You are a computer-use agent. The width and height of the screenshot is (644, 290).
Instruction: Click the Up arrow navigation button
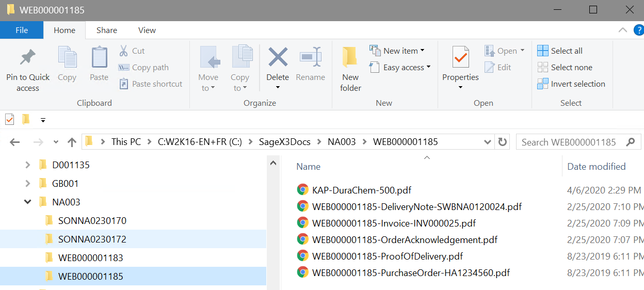pos(72,142)
